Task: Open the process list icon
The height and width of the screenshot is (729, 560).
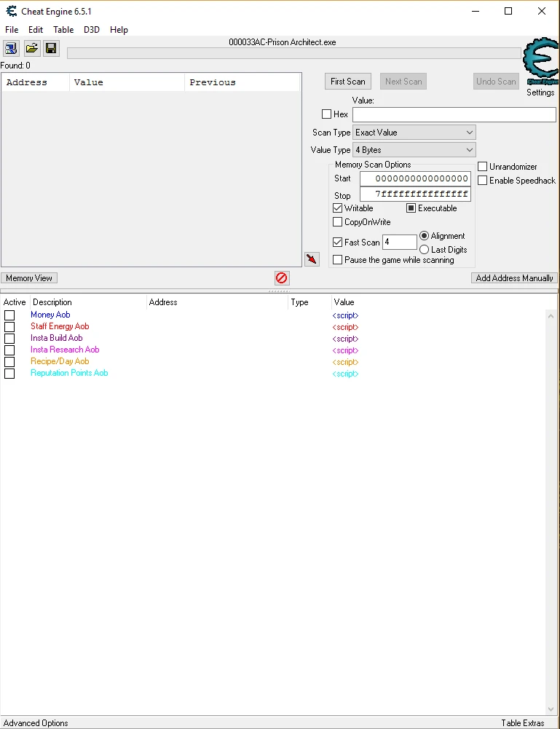Action: (x=11, y=48)
